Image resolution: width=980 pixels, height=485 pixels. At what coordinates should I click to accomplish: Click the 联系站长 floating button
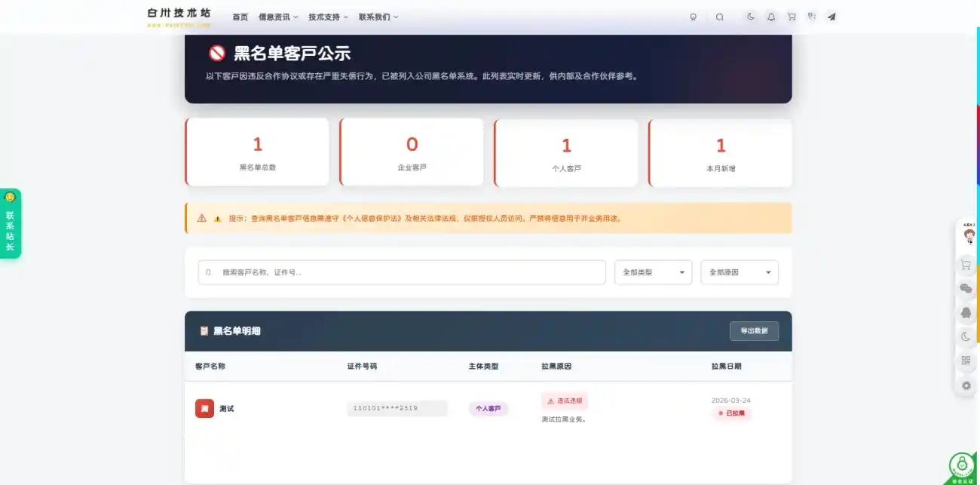tap(11, 224)
